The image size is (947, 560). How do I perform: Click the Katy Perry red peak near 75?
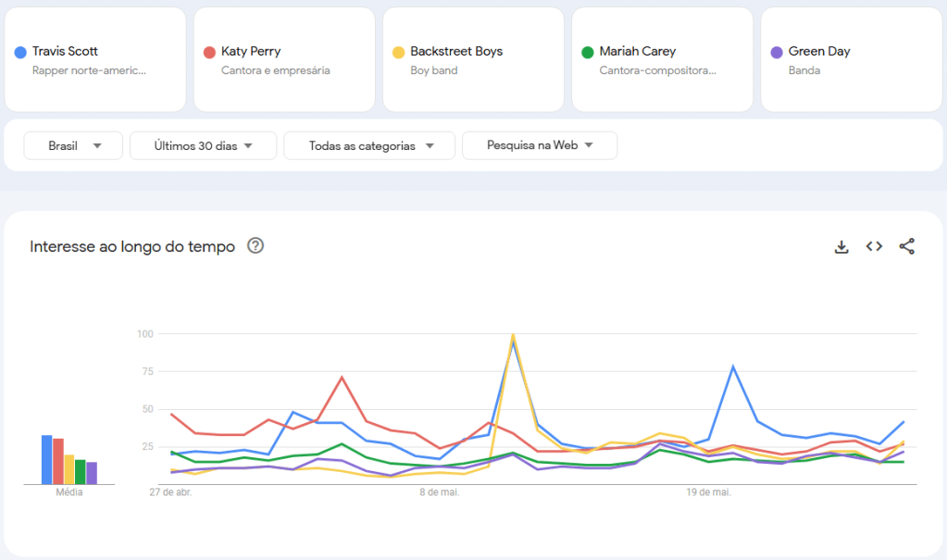click(x=342, y=378)
